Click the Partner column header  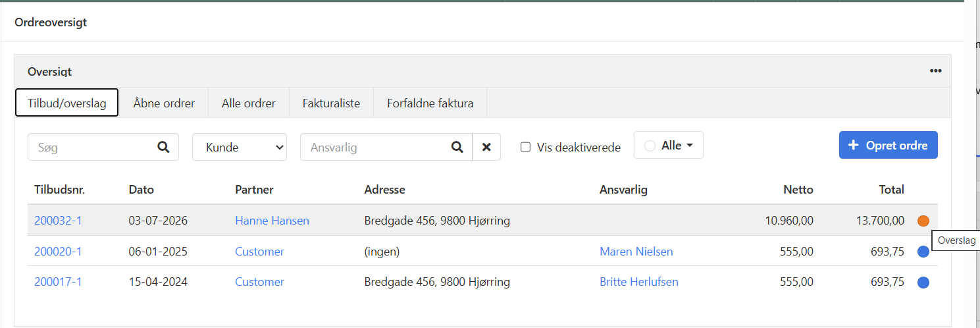(254, 190)
